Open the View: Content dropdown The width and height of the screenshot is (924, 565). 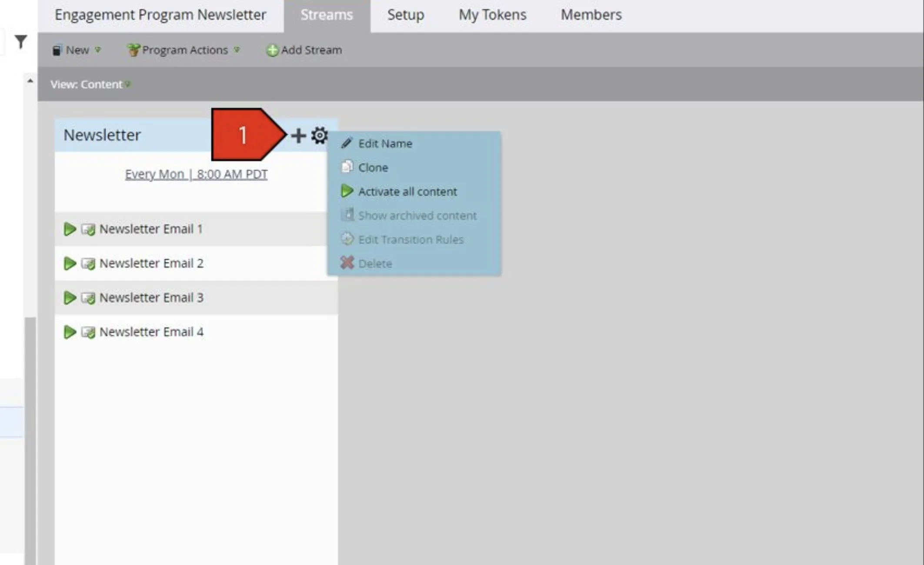(90, 84)
